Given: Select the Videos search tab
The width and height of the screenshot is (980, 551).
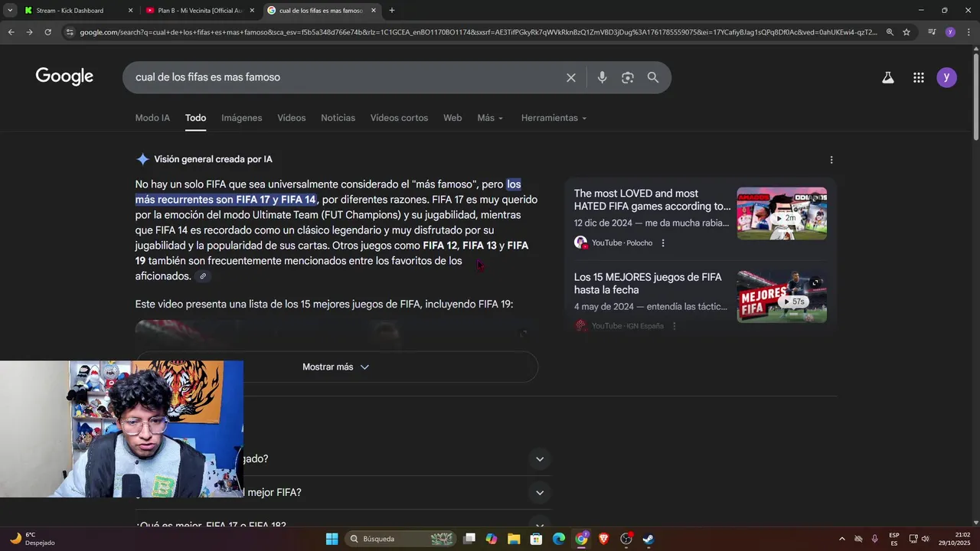Looking at the screenshot, I should pyautogui.click(x=292, y=118).
